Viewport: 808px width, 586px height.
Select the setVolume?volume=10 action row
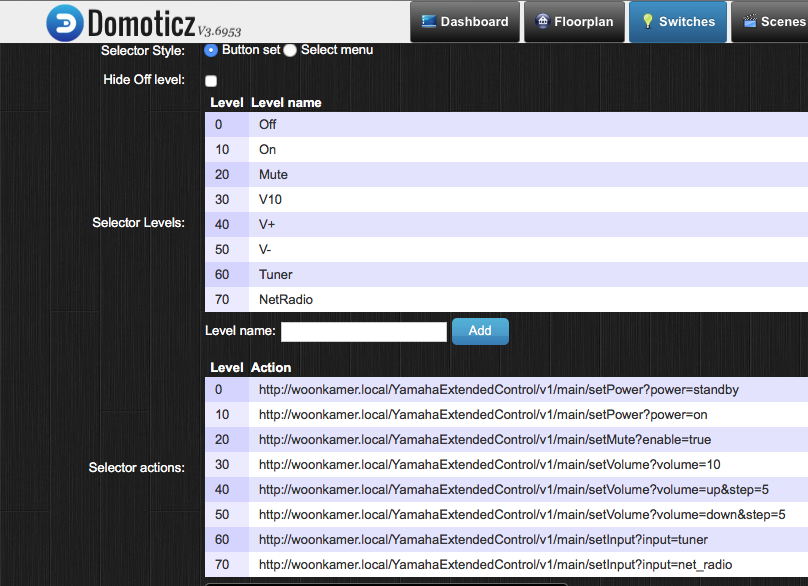(507, 464)
